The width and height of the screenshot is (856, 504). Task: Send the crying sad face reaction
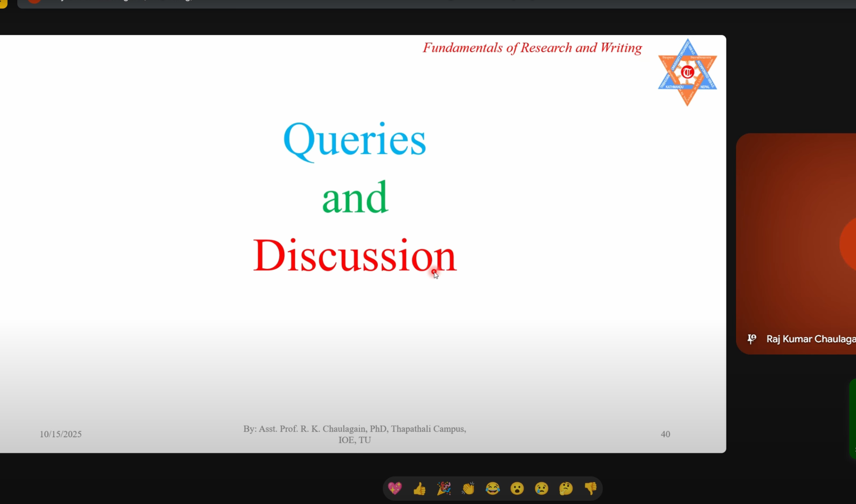click(541, 488)
